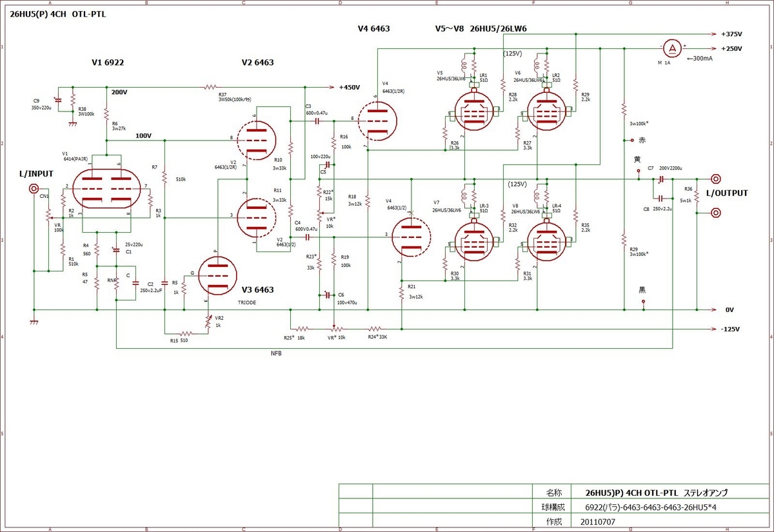Click the 'R18 3w12k' label
Viewport: 774px width, 532px height.
[355, 200]
